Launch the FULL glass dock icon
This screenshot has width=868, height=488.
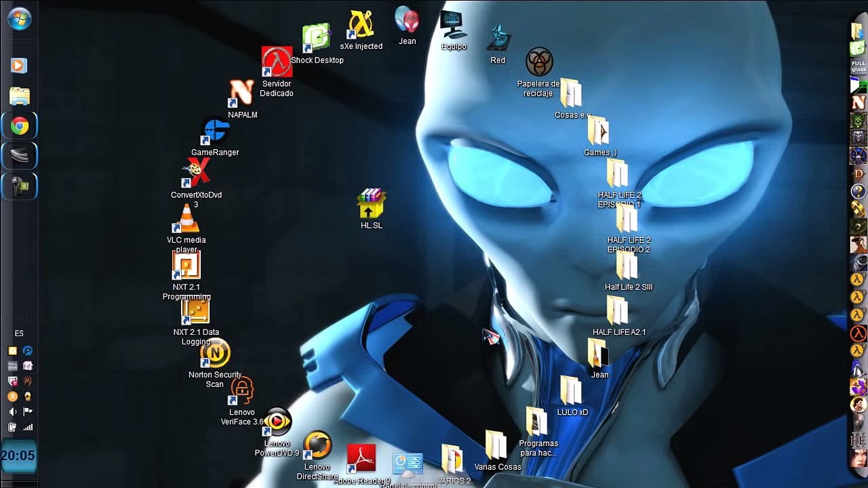tap(859, 66)
